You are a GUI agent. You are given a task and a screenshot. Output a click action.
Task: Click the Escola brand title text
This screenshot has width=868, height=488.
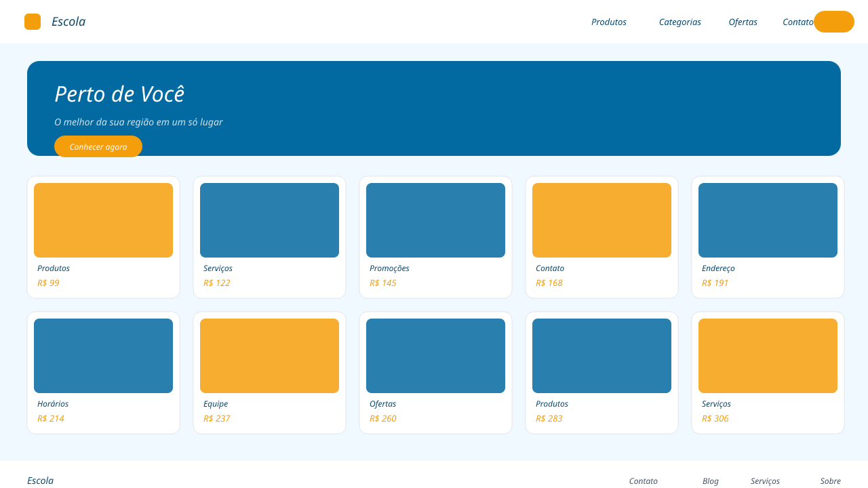[x=68, y=22]
